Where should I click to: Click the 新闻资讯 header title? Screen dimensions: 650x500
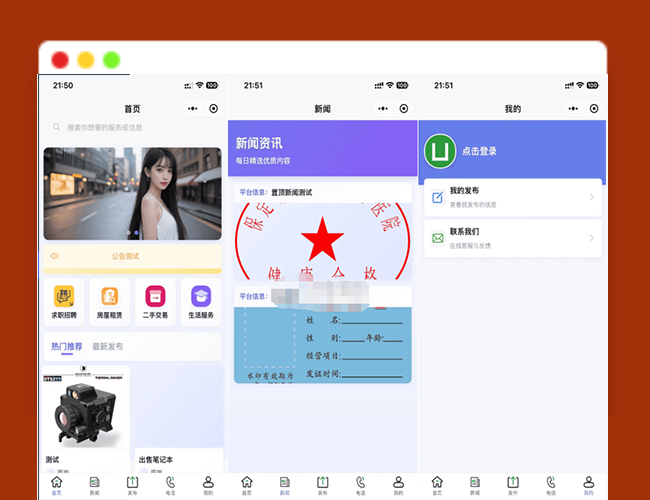[259, 143]
